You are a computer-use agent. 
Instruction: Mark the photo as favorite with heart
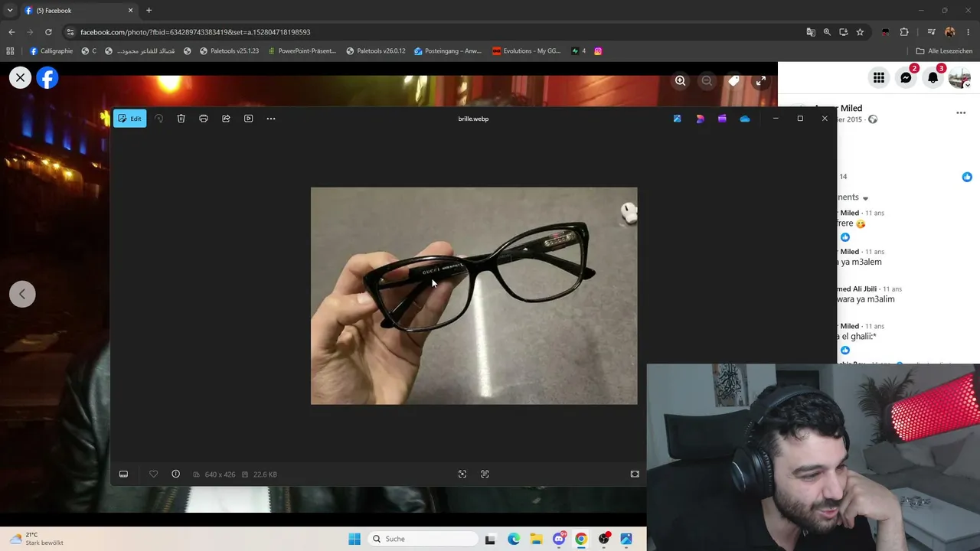coord(153,474)
